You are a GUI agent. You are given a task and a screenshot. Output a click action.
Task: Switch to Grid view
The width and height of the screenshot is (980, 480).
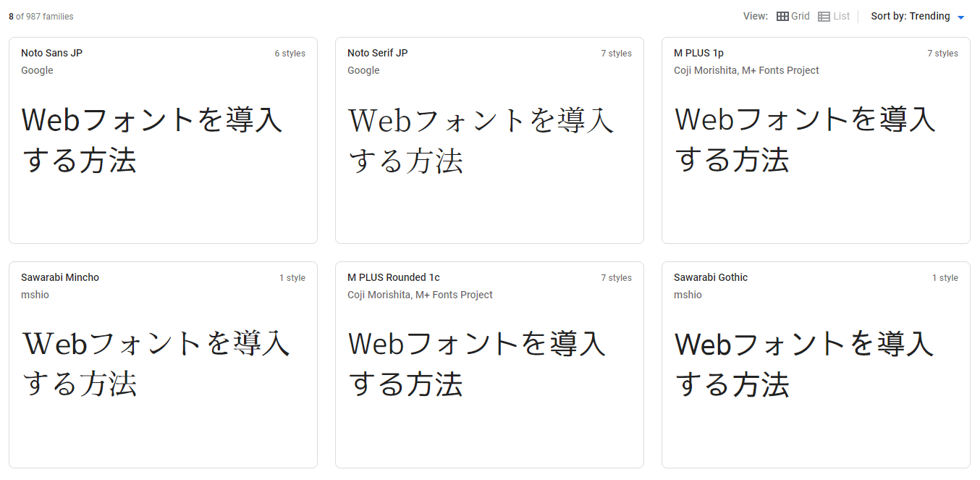tap(793, 16)
